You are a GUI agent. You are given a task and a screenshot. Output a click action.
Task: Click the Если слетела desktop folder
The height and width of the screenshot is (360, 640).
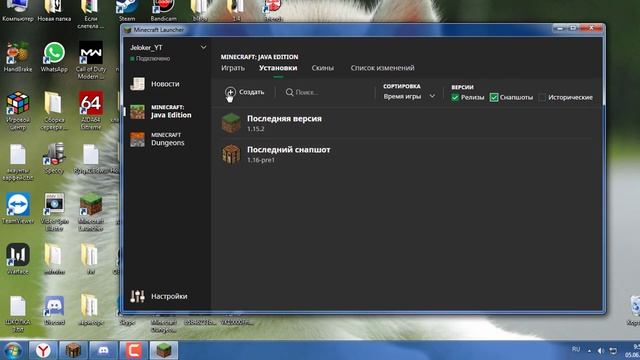pos(91,14)
